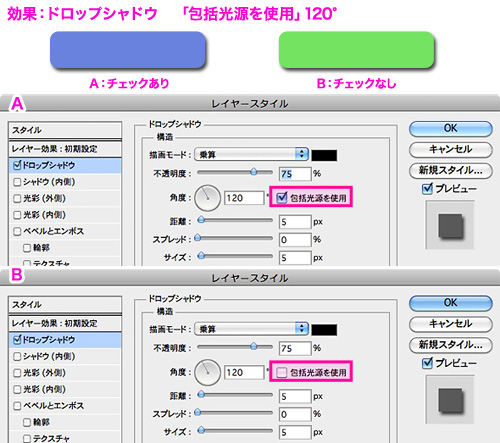This screenshot has width=500, height=443.
Task: Click 不透明度 slider handle in dialog A
Action: click(254, 172)
